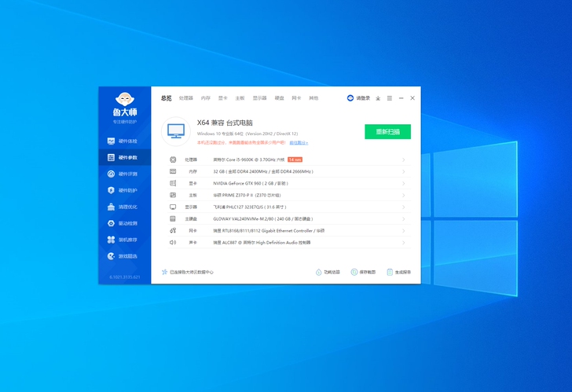Open 硬件体检 in the sidebar

(x=124, y=141)
